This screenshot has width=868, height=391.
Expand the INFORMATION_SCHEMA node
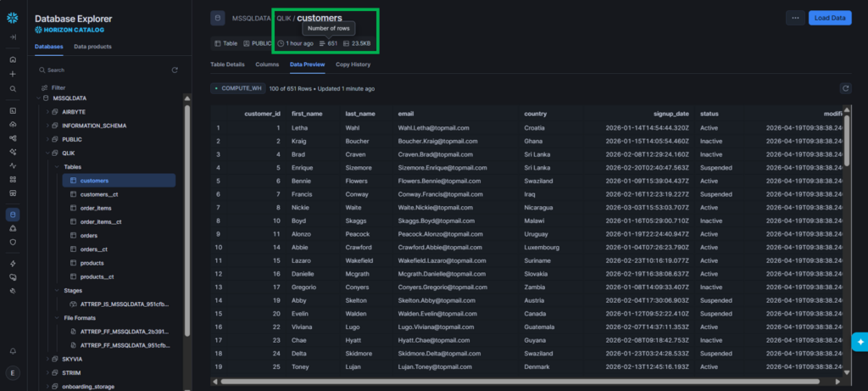point(47,126)
